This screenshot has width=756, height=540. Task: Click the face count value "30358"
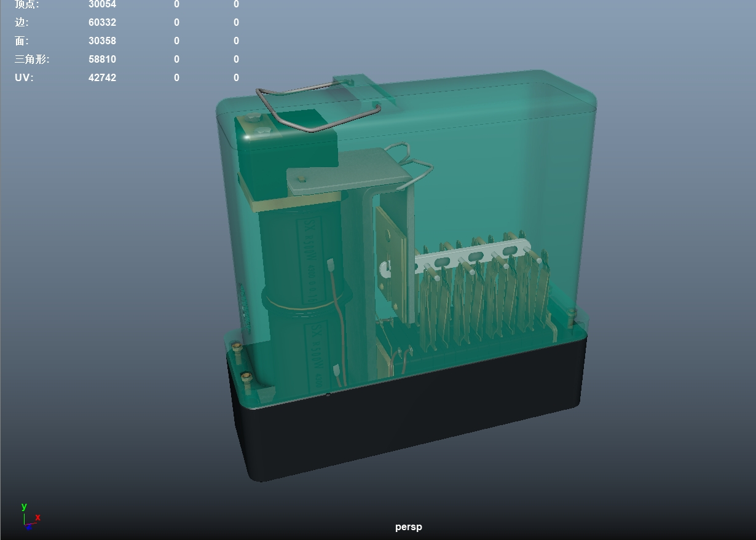pos(102,41)
